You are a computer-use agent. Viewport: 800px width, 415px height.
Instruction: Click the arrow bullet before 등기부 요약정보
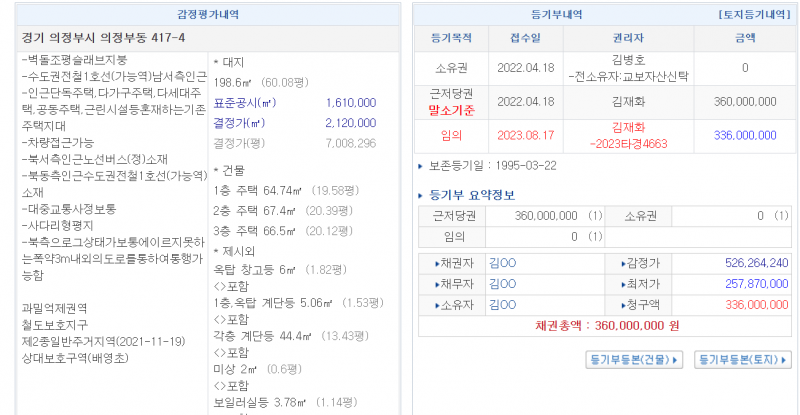point(419,195)
